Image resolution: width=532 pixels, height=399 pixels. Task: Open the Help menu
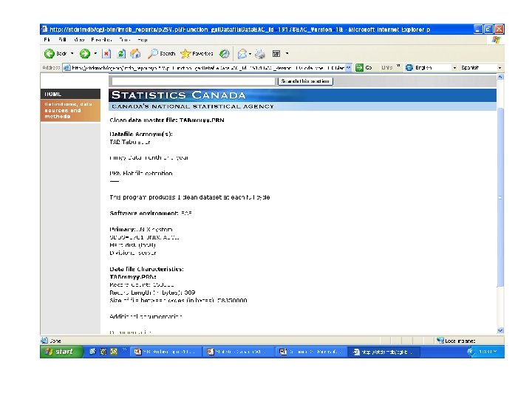click(143, 40)
